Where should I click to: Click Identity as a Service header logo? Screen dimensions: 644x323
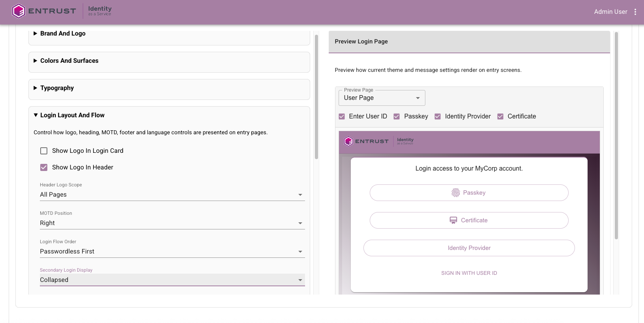[100, 11]
